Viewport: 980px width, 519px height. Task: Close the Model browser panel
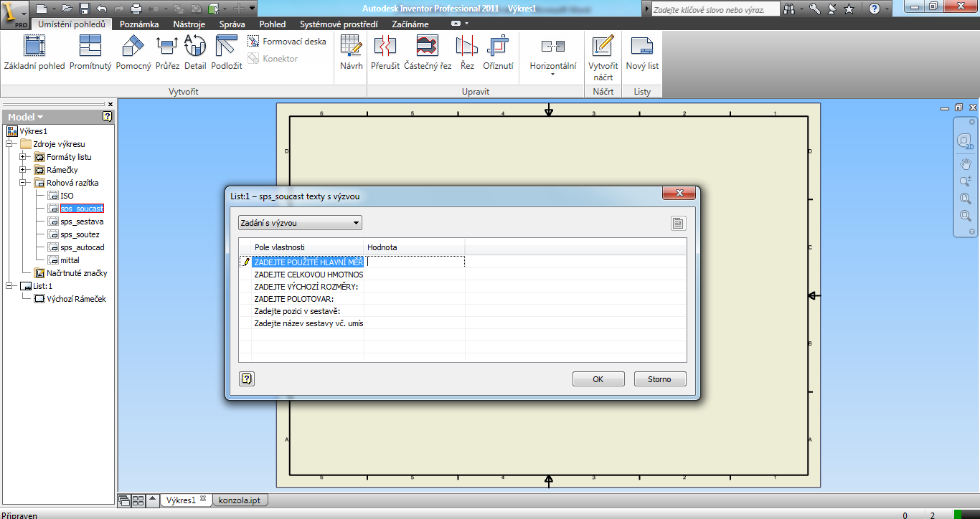coord(110,104)
